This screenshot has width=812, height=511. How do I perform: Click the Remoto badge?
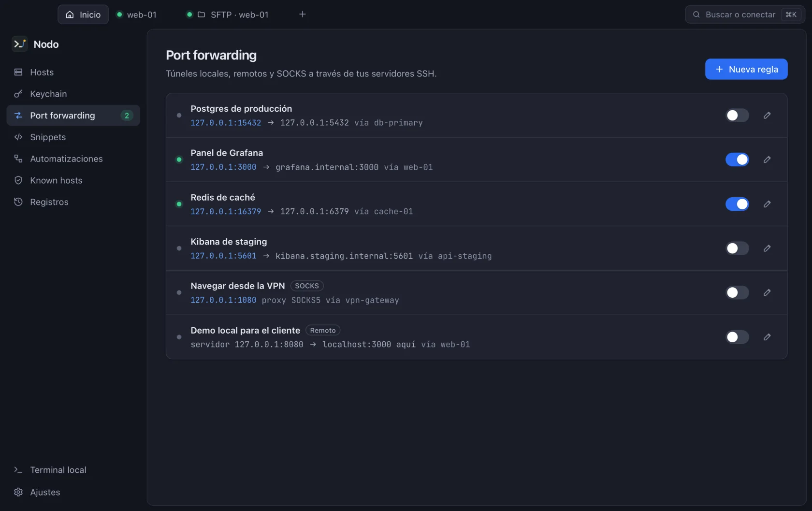tap(323, 331)
